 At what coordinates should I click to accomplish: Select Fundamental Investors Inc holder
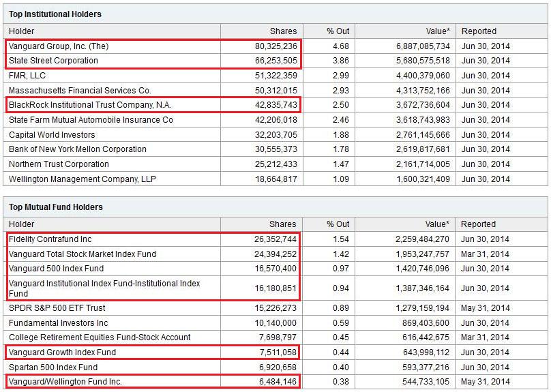59,322
